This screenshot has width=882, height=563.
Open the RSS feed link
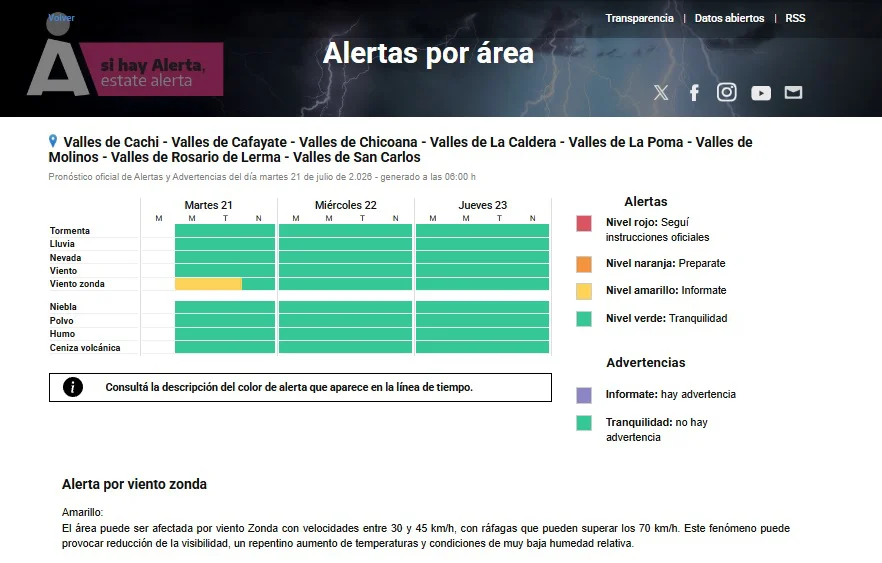(x=795, y=18)
